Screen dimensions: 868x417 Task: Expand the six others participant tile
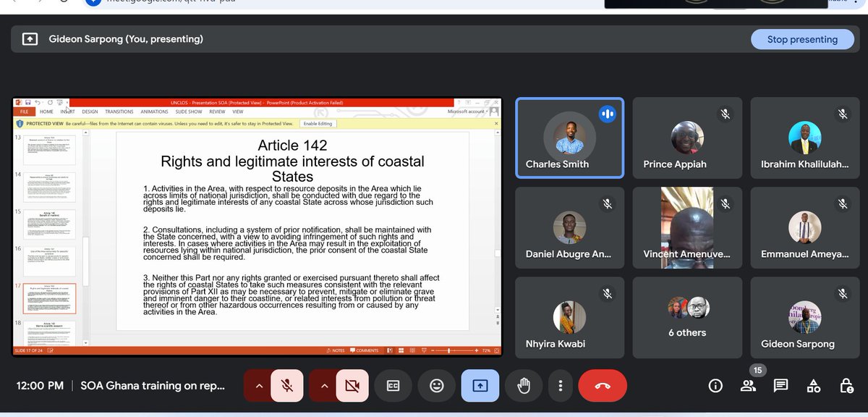686,317
